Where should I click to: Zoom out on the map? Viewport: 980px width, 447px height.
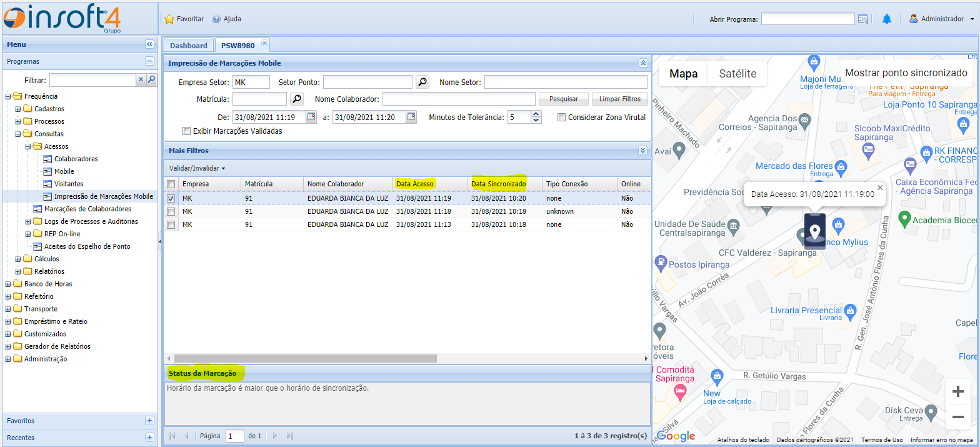[x=957, y=416]
